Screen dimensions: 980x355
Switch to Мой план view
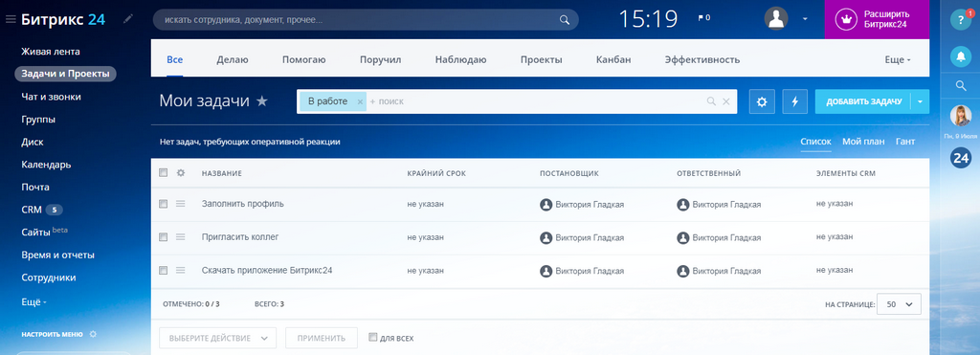point(863,142)
